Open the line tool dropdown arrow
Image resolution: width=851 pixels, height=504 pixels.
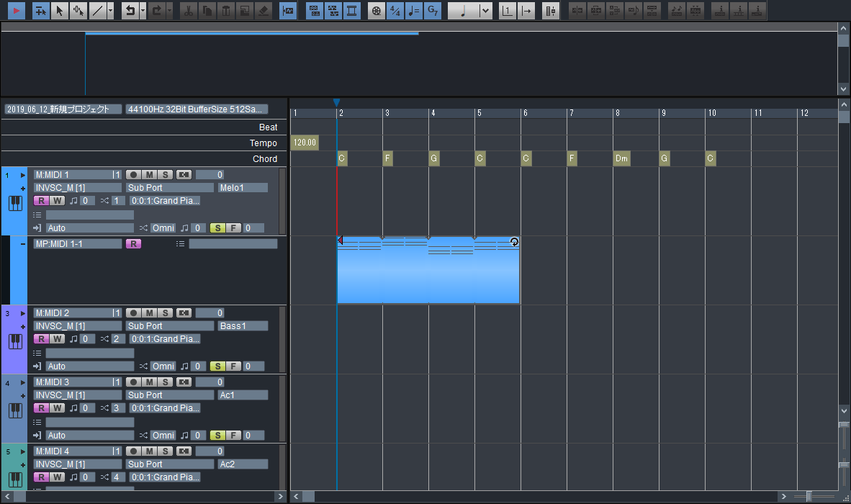pyautogui.click(x=110, y=11)
